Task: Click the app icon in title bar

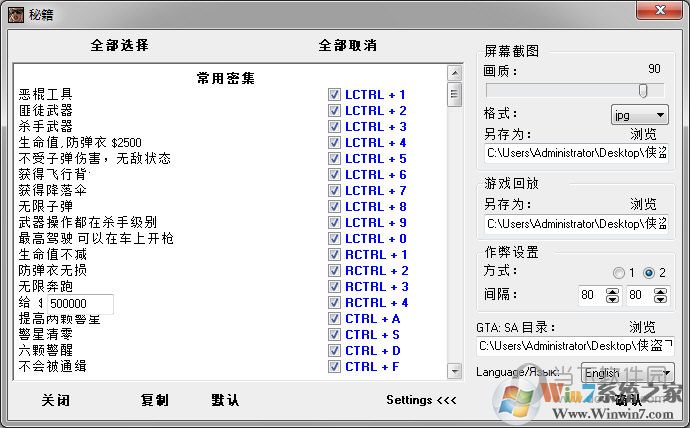Action: (x=16, y=15)
